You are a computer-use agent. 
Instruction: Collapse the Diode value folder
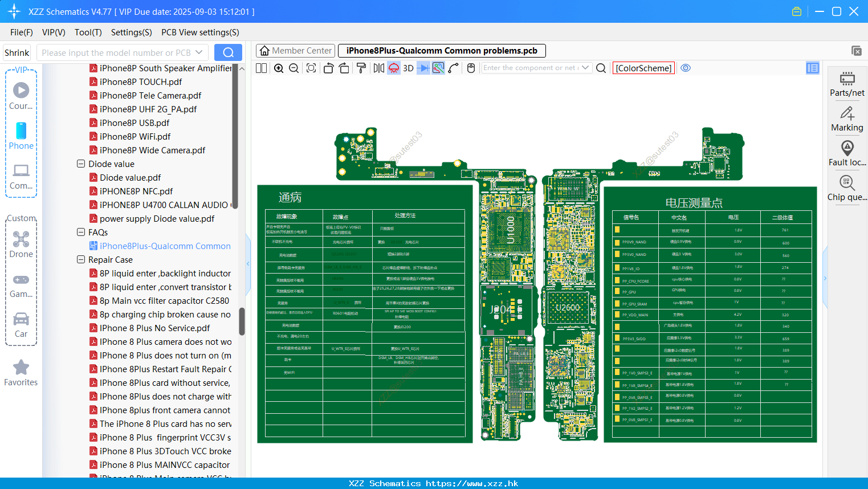(81, 164)
